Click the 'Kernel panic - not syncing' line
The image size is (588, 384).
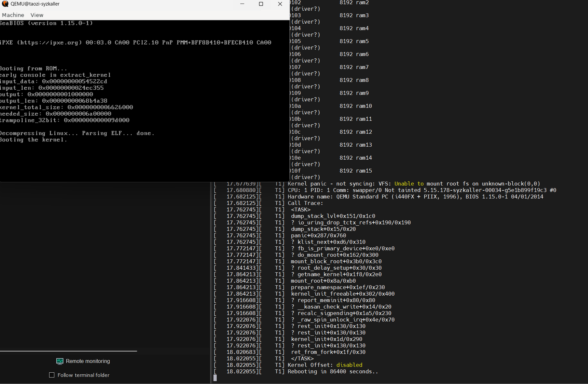[414, 184]
